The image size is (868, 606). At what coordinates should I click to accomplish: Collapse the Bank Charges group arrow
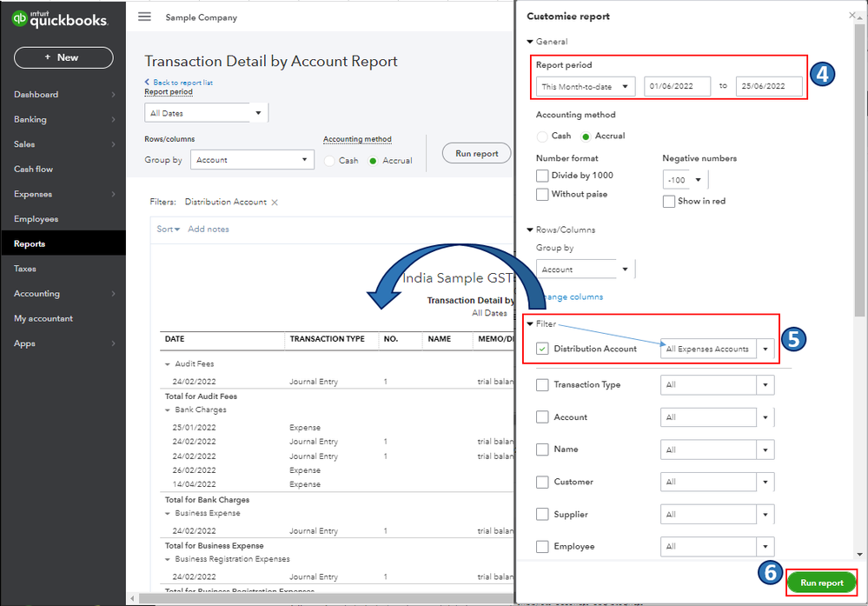click(168, 410)
